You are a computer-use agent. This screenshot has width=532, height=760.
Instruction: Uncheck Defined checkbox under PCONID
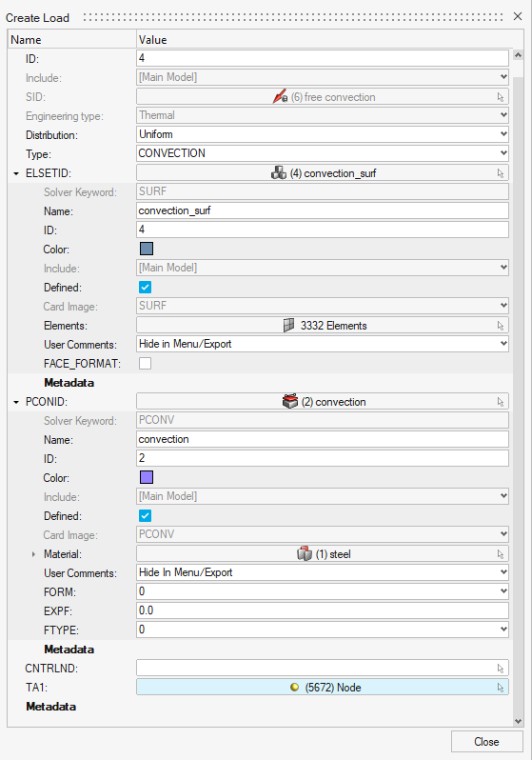pyautogui.click(x=145, y=516)
